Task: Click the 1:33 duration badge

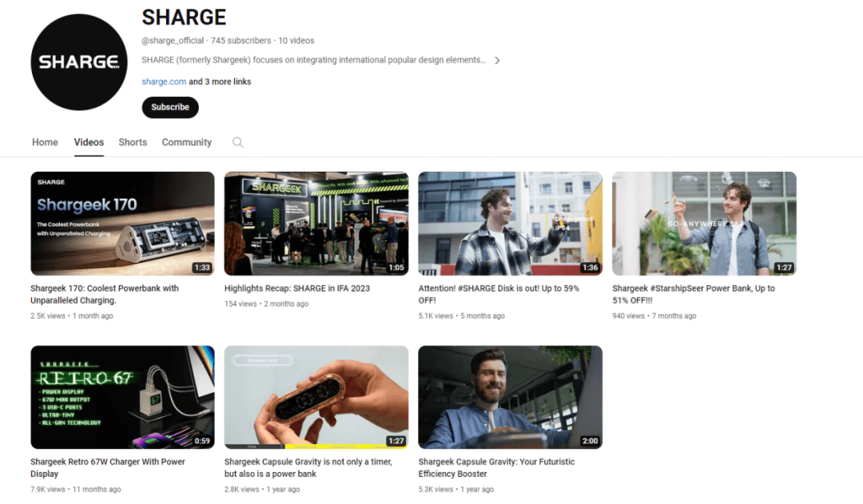Action: [x=202, y=268]
